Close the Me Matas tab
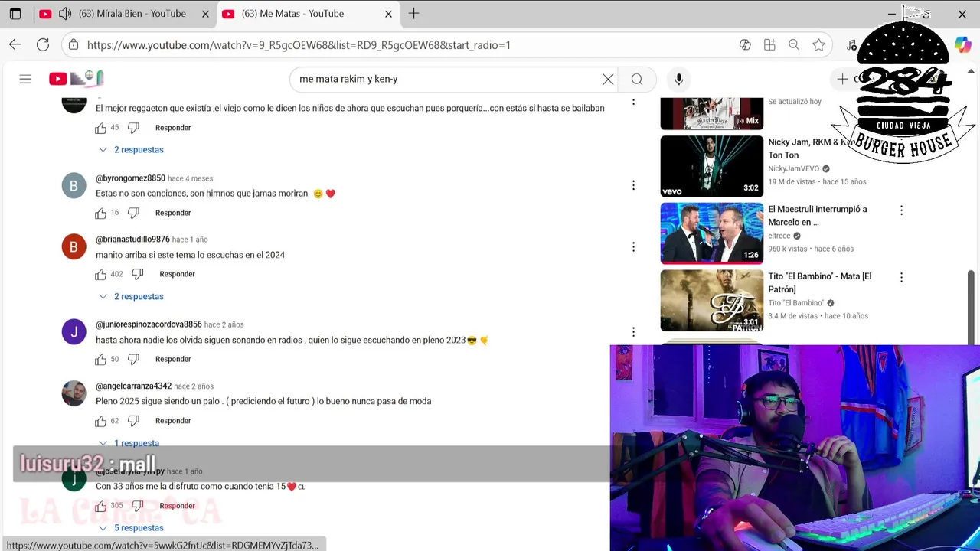Viewport: 980px width, 551px height. (x=388, y=14)
